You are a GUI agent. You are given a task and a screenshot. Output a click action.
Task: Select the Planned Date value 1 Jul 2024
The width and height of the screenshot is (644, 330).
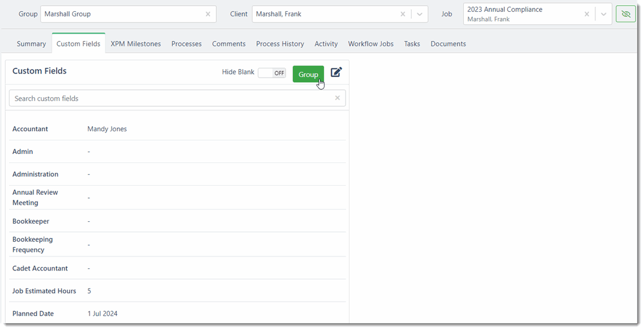tap(102, 313)
